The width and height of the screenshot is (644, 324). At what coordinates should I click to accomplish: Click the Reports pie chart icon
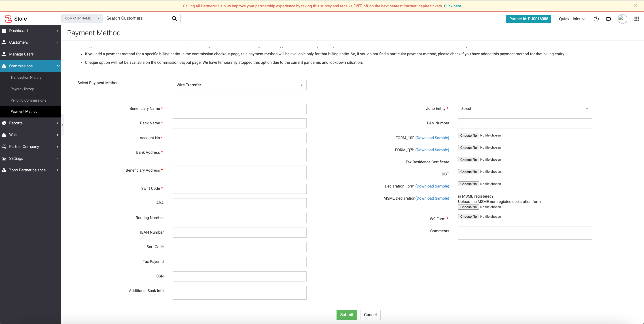point(4,123)
